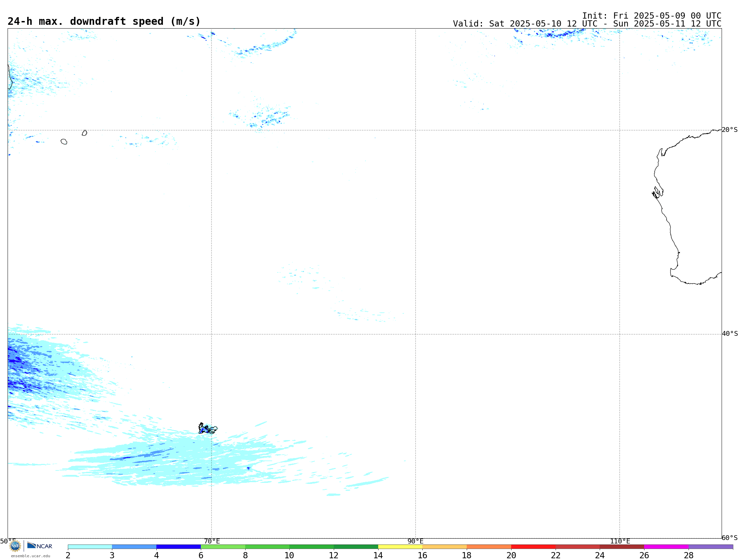The image size is (744, 560).
Task: Pick the light cyan 2–3 m/s colorbar swatch
Action: (90, 547)
